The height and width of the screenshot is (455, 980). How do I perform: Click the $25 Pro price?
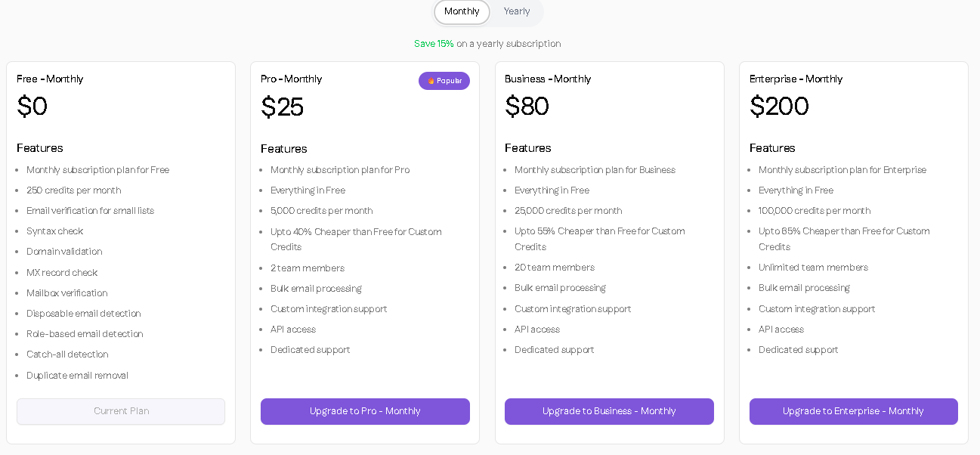pos(282,107)
